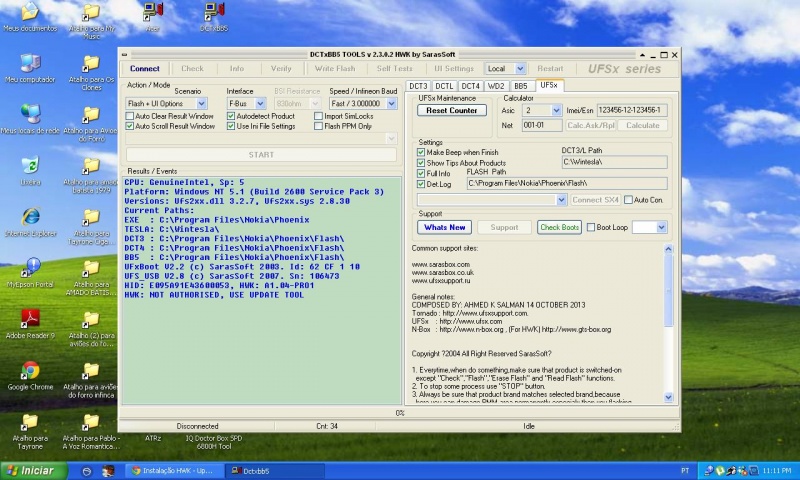
Task: Open the Lixeira recycle bin
Action: [30, 171]
